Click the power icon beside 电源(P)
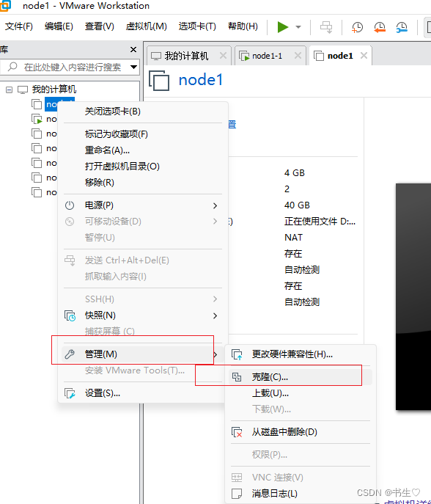 pos(70,205)
